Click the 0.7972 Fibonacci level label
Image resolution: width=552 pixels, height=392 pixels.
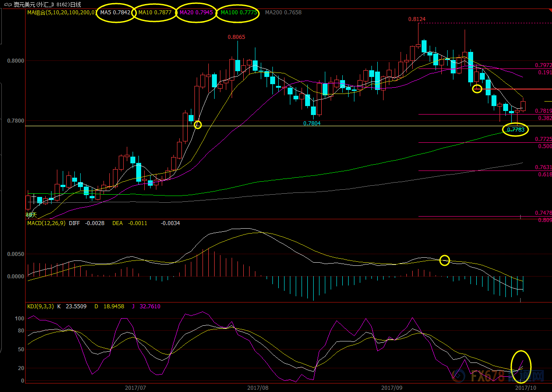coord(543,65)
